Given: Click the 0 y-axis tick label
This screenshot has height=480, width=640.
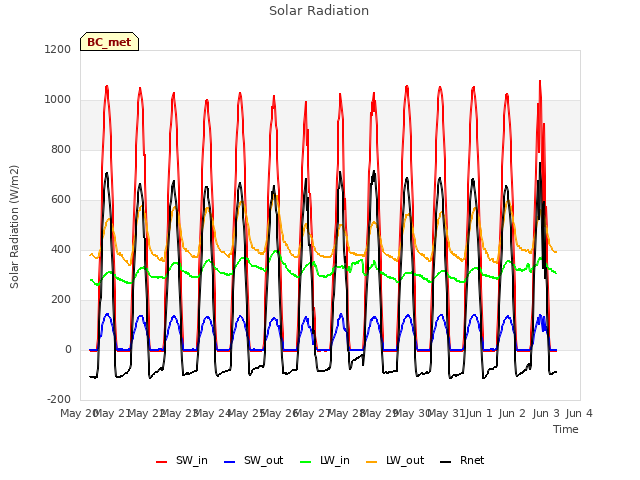Looking at the screenshot, I should (x=68, y=349).
